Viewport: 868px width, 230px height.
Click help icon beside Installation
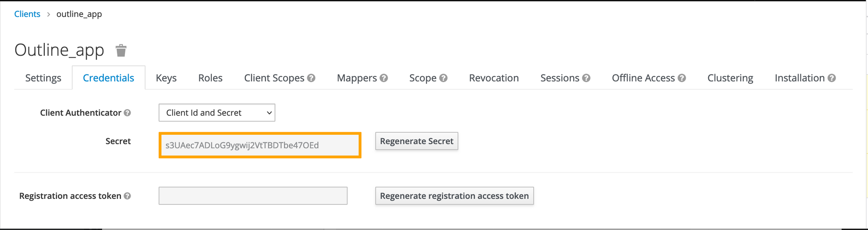point(832,78)
